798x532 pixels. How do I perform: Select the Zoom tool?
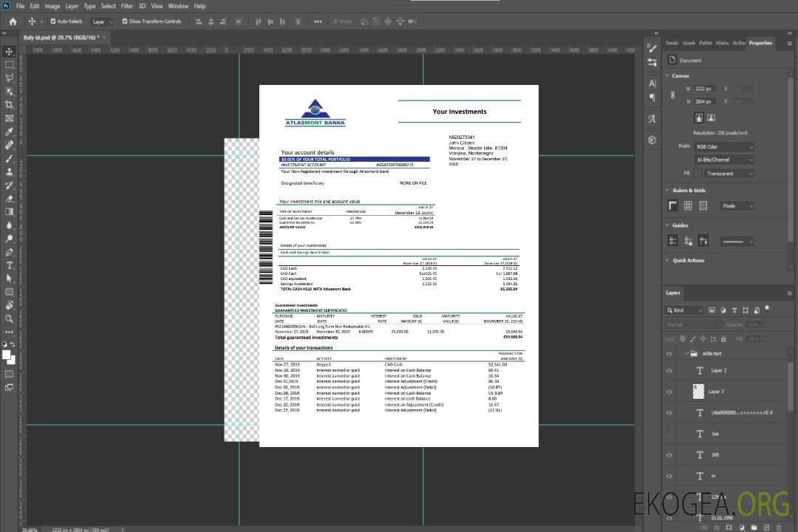point(10,318)
